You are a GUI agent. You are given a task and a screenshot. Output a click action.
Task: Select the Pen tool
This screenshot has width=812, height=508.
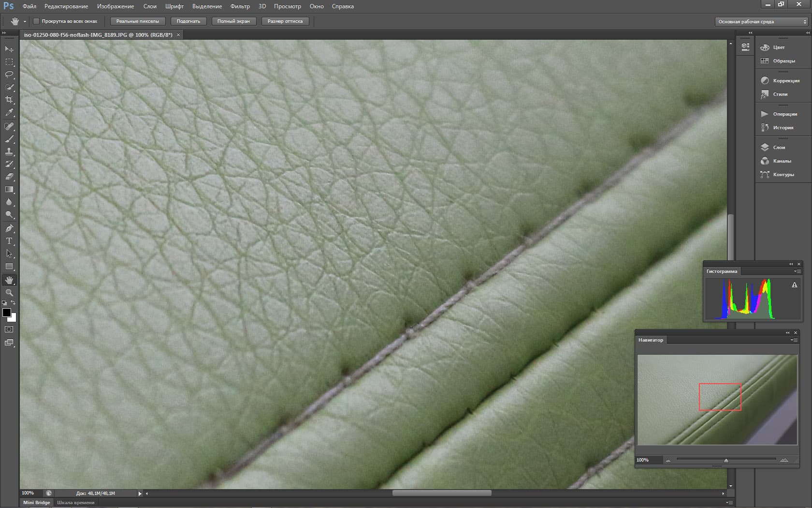(x=9, y=228)
